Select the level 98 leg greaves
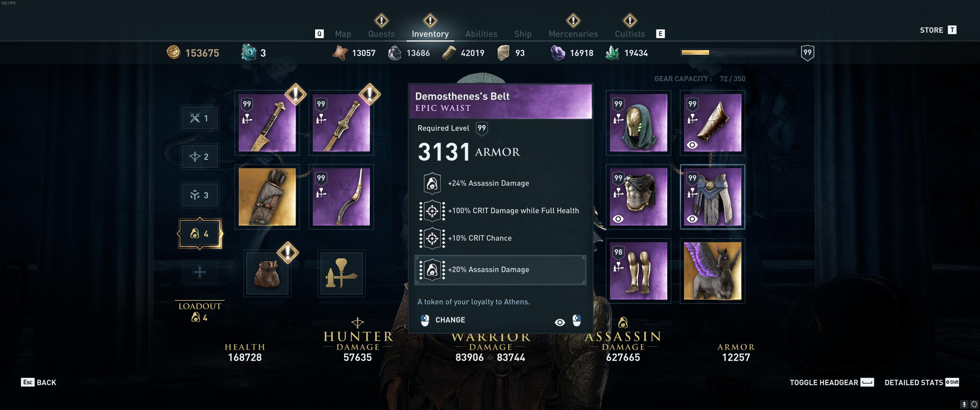This screenshot has width=980, height=410. point(638,271)
